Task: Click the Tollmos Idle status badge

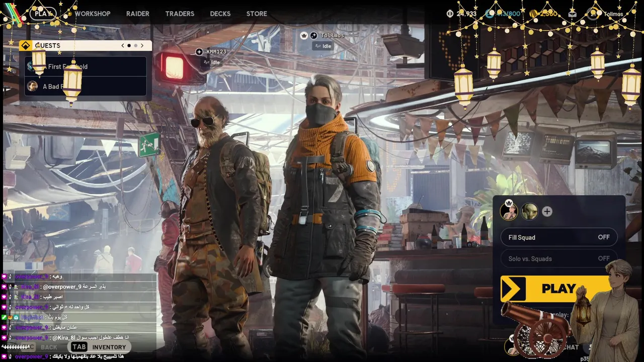Action: click(x=323, y=46)
